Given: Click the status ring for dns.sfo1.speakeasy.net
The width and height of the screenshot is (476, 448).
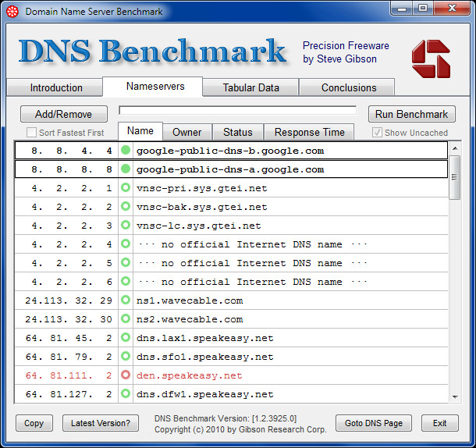Looking at the screenshot, I should click(126, 356).
